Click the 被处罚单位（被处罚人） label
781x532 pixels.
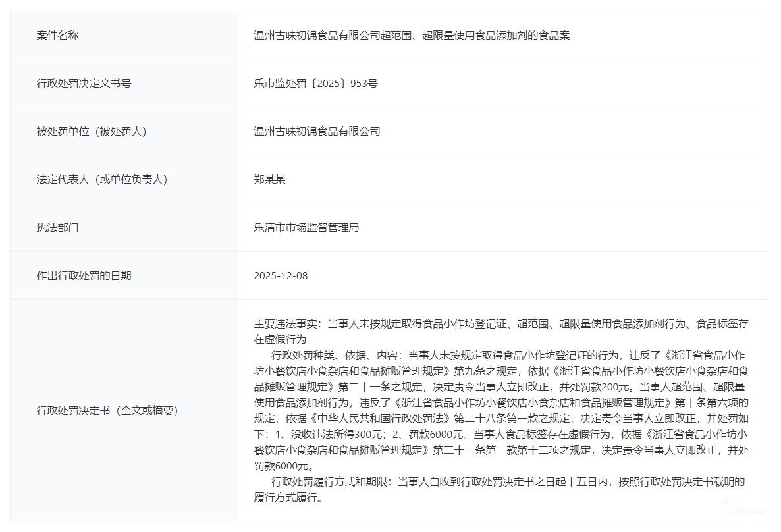pos(92,132)
